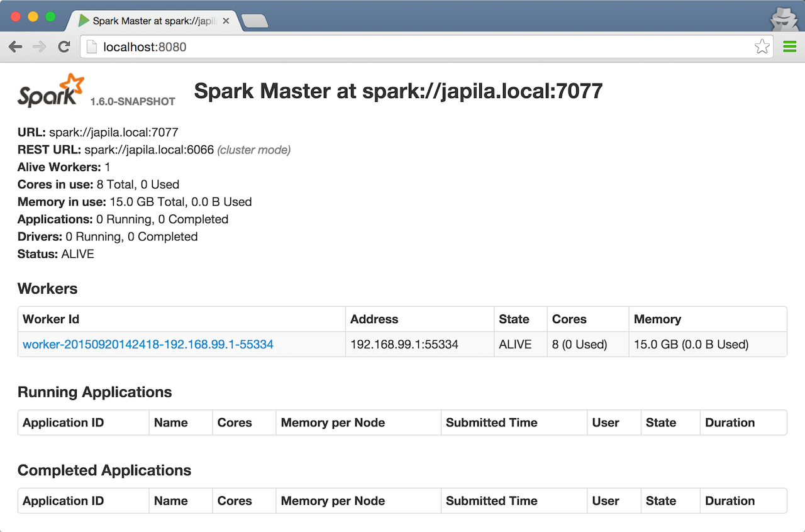This screenshot has width=805, height=532.
Task: Click the green macOS maximize button
Action: coord(50,17)
